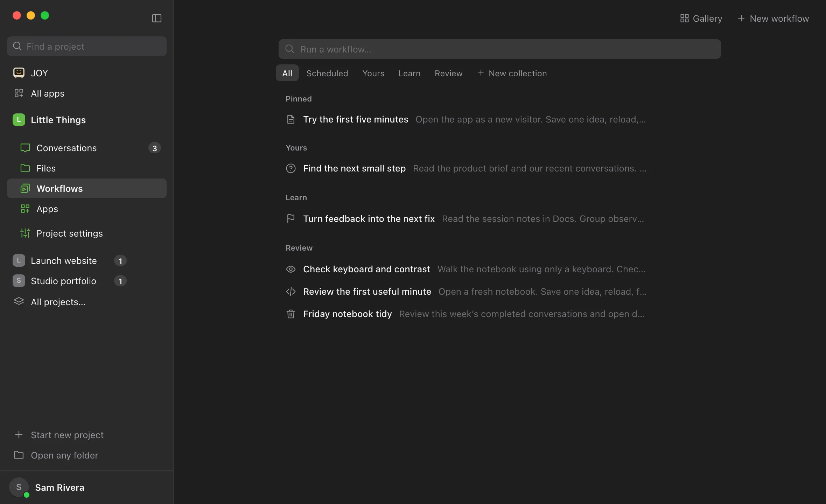The width and height of the screenshot is (826, 504).
Task: Select the Little Things project title
Action: pos(58,120)
